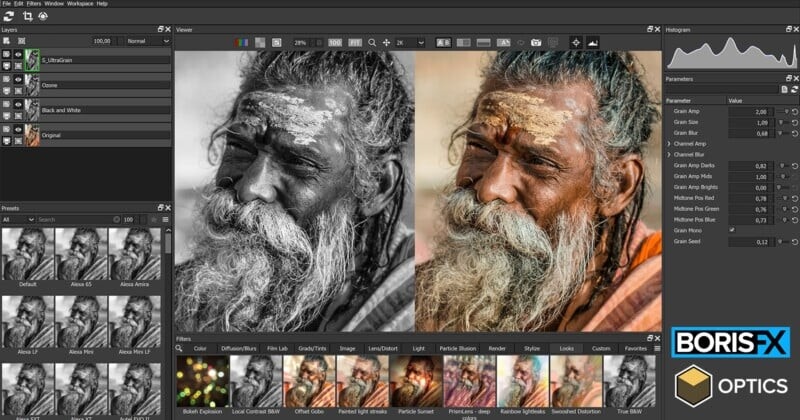Reset the Midtone Pos Red parameter
Image resolution: width=800 pixels, height=420 pixels.
795,198
